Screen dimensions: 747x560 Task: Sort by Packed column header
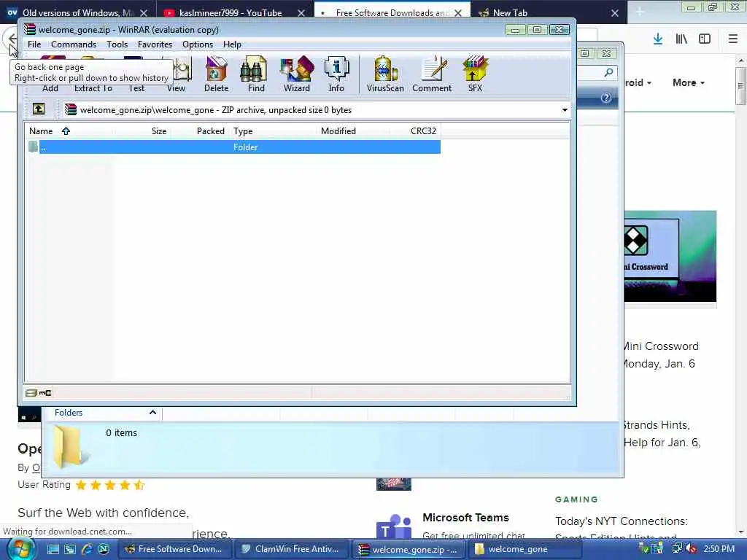pyautogui.click(x=199, y=131)
